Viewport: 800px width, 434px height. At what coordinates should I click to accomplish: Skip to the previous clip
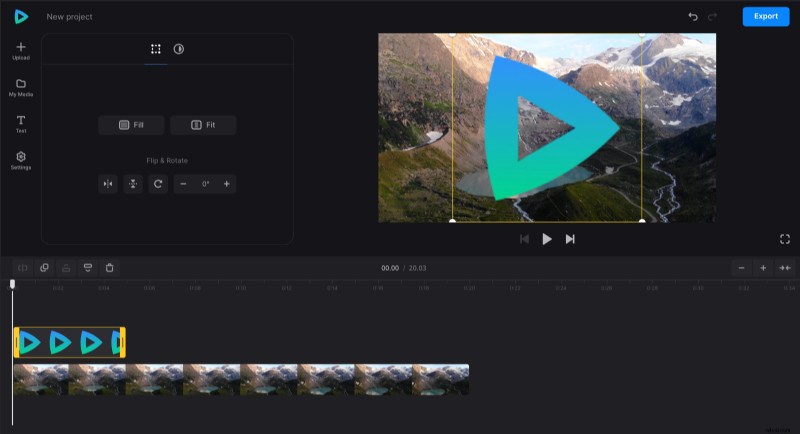point(524,239)
